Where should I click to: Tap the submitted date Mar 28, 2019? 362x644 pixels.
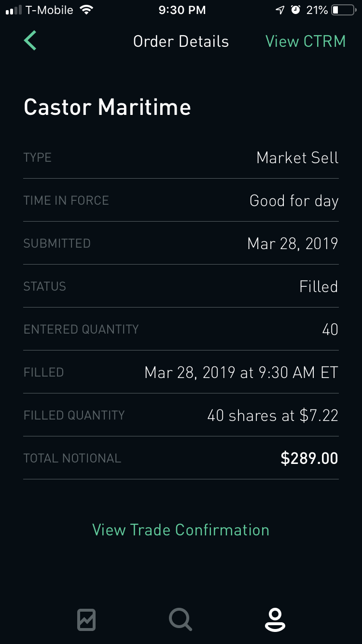[x=292, y=244]
